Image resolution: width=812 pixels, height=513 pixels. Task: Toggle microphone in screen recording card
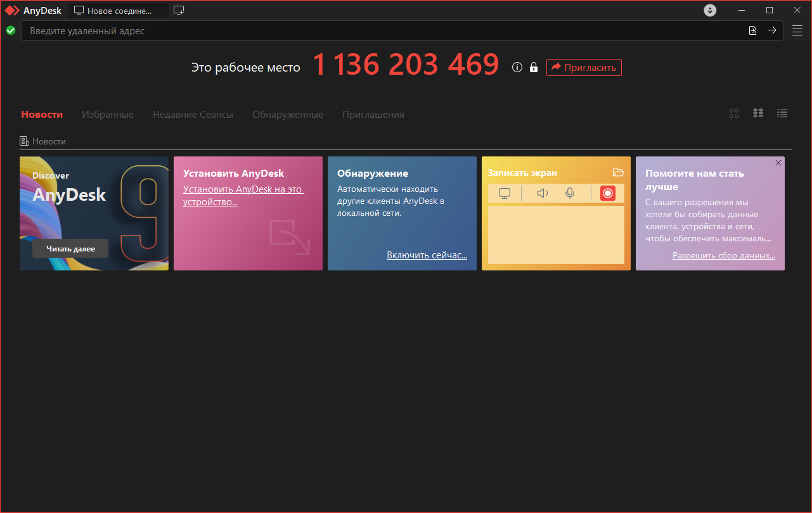coord(570,193)
